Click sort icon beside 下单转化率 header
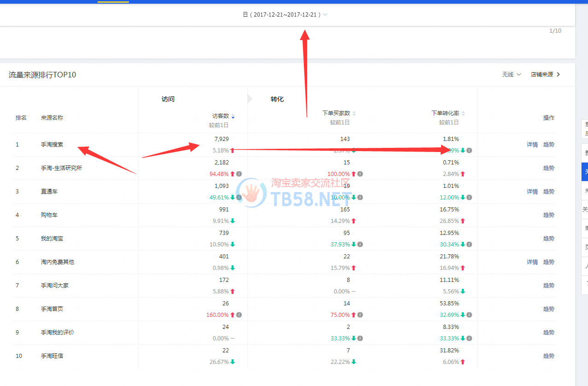The height and width of the screenshot is (386, 588). (x=463, y=113)
